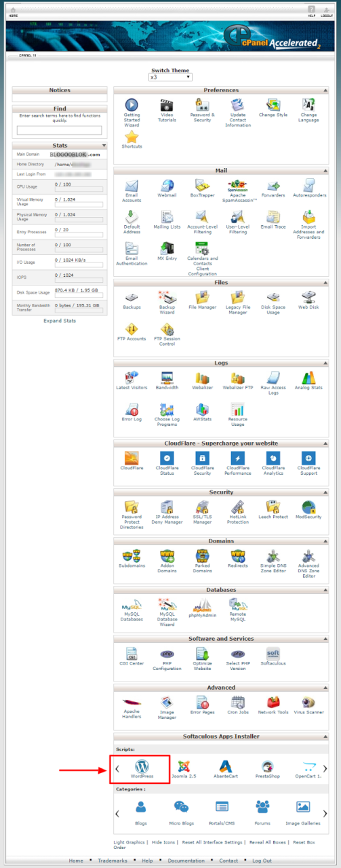Click Reset All Interface Settings link

(x=212, y=842)
